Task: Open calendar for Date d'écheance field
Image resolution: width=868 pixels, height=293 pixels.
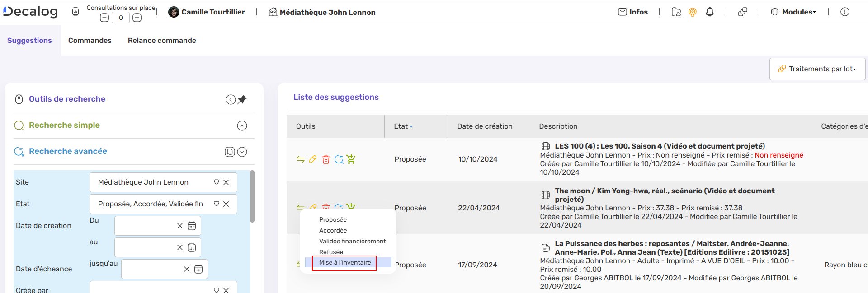Action: point(198,269)
